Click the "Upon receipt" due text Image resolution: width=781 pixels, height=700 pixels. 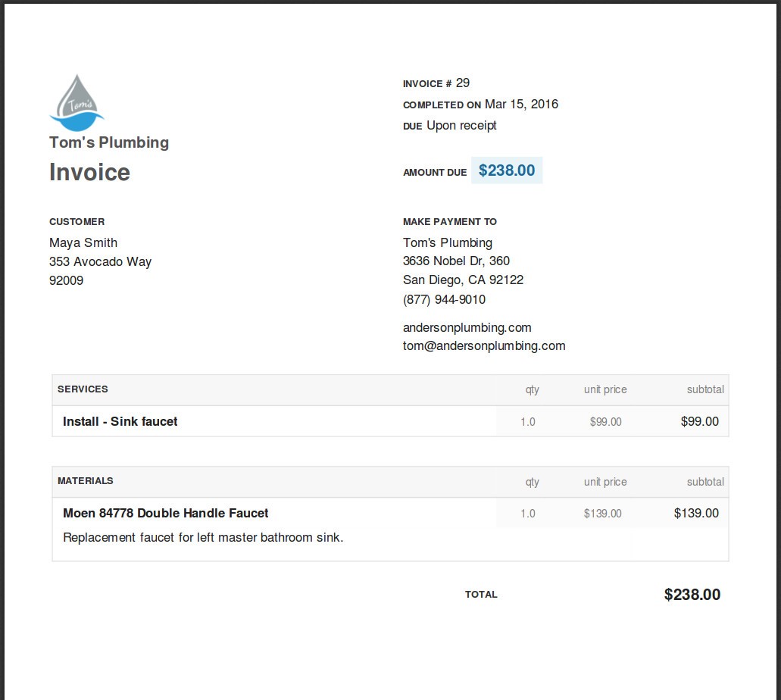[x=461, y=126]
